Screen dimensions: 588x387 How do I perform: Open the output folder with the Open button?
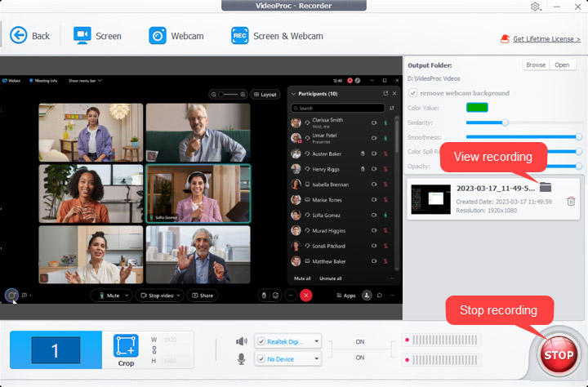pyautogui.click(x=562, y=64)
